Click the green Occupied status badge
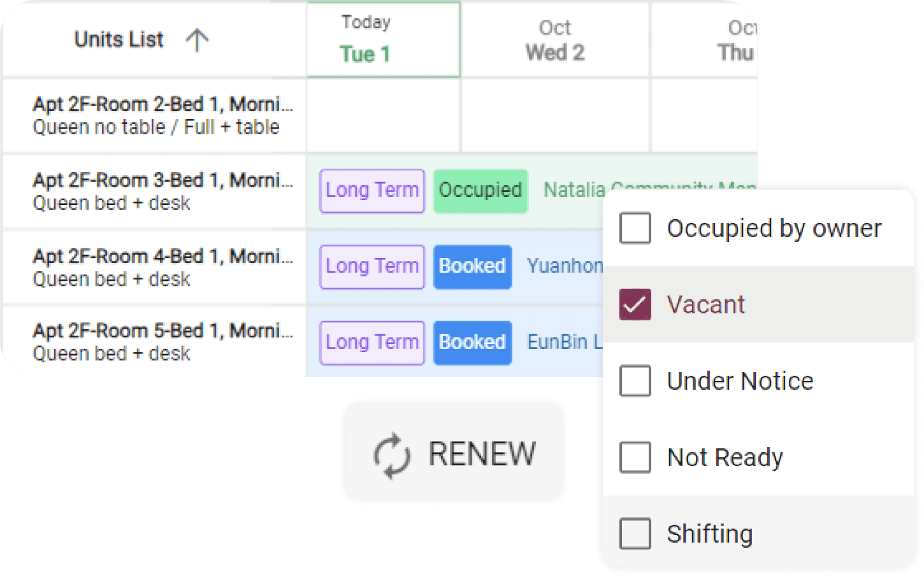924x577 pixels. click(480, 190)
